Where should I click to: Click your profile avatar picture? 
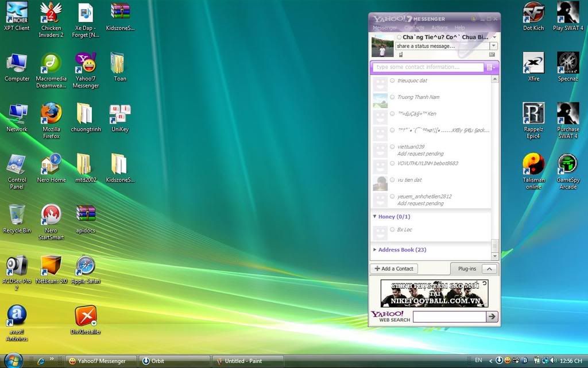pyautogui.click(x=382, y=45)
